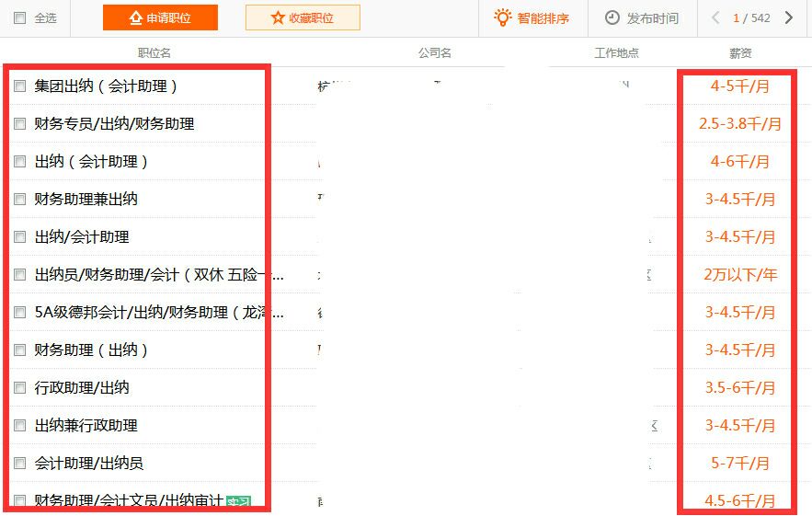This screenshot has width=812, height=516.
Task: Open the 出纳兼行政助理 job listing
Action: [86, 426]
